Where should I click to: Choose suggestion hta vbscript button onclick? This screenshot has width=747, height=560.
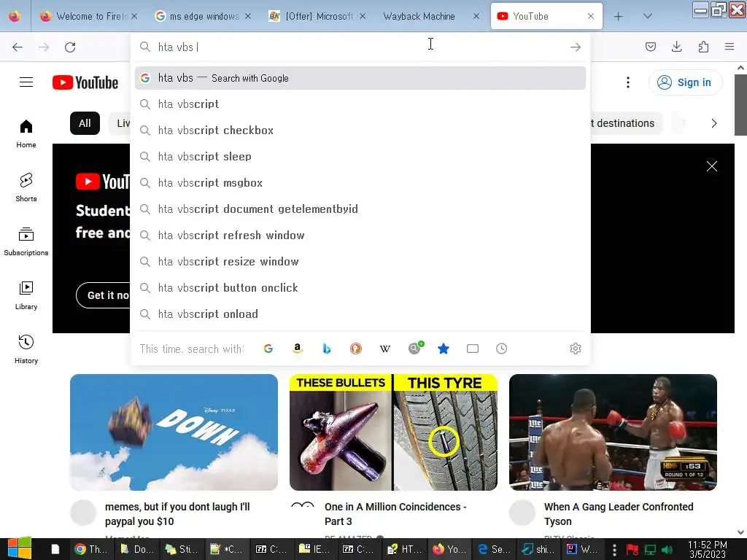point(360,287)
